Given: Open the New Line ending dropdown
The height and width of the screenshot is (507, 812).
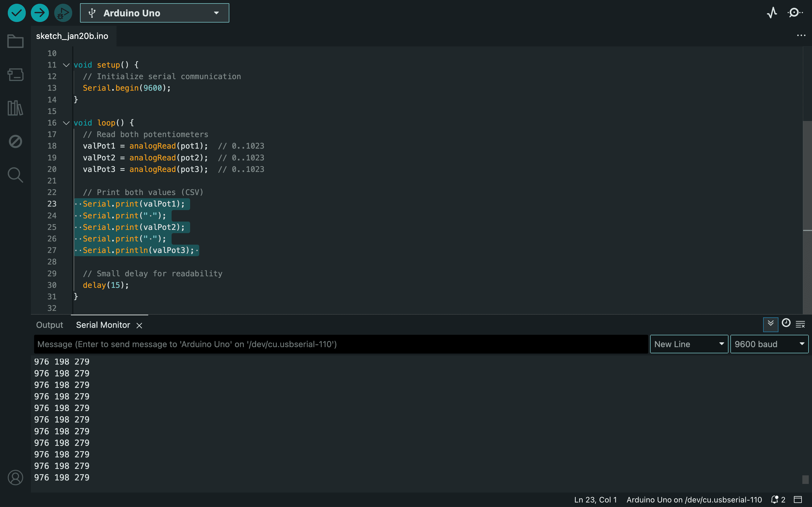Looking at the screenshot, I should [688, 344].
